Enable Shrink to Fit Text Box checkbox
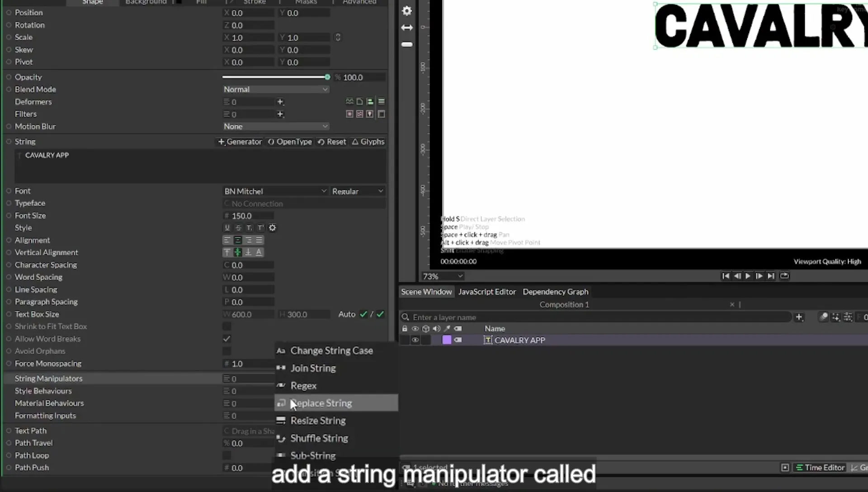 coord(227,326)
